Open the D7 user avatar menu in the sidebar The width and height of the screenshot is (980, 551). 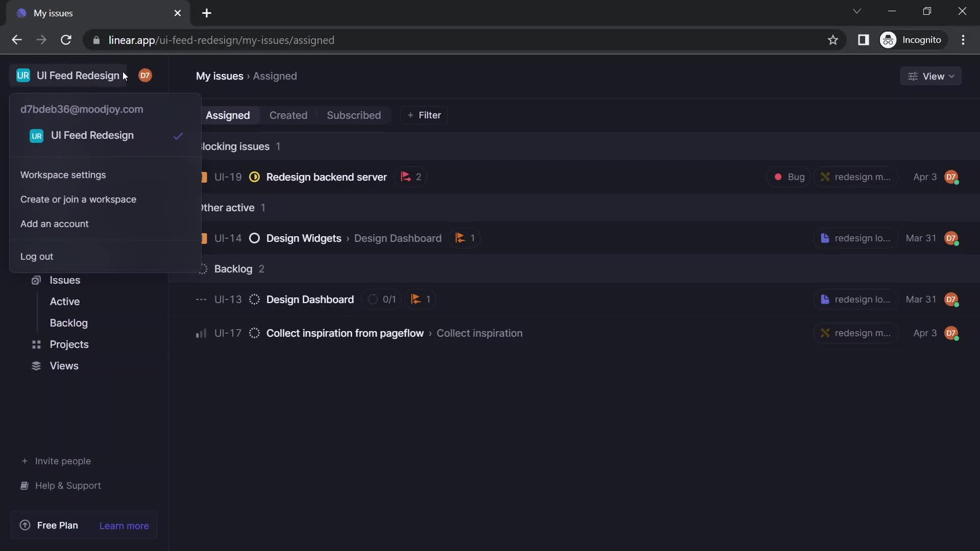tap(145, 76)
